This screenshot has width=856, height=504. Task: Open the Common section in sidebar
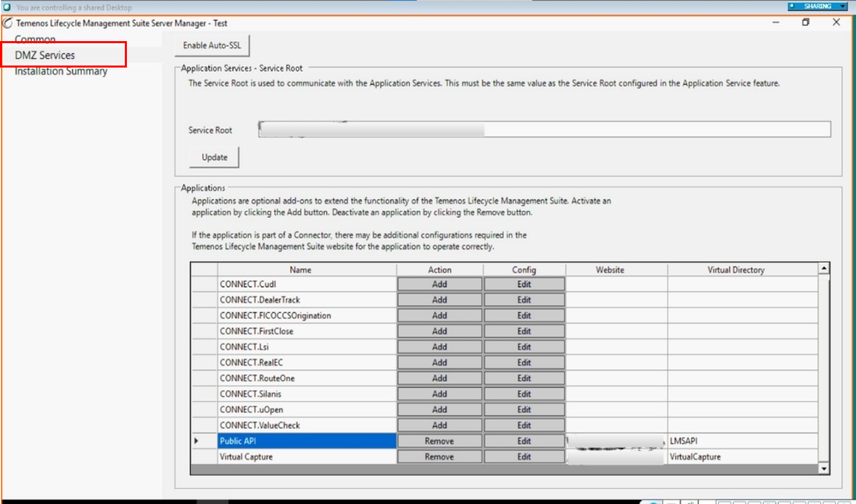click(35, 39)
